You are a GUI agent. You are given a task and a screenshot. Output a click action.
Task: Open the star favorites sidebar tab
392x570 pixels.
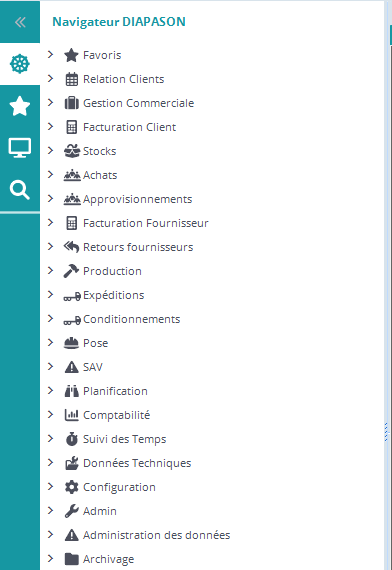coord(20,106)
